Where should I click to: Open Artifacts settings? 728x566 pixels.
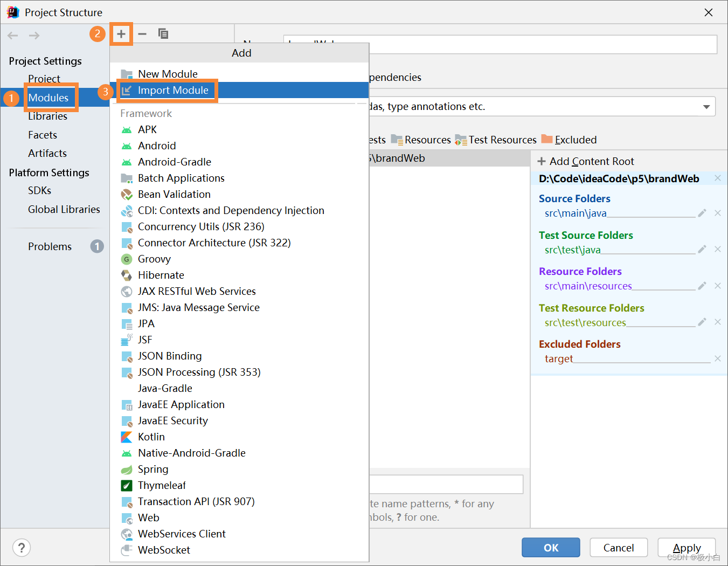pos(47,153)
